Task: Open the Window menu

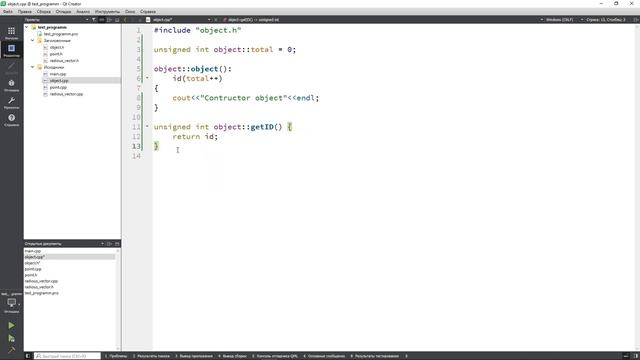Action: (x=130, y=12)
